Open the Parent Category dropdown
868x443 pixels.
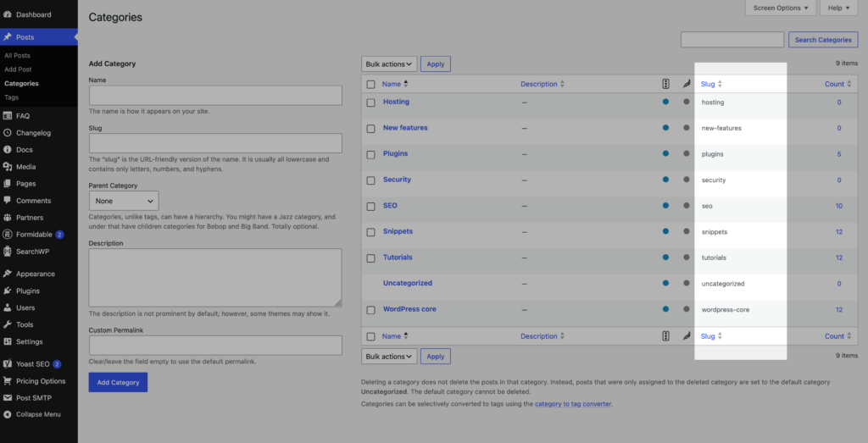(124, 201)
